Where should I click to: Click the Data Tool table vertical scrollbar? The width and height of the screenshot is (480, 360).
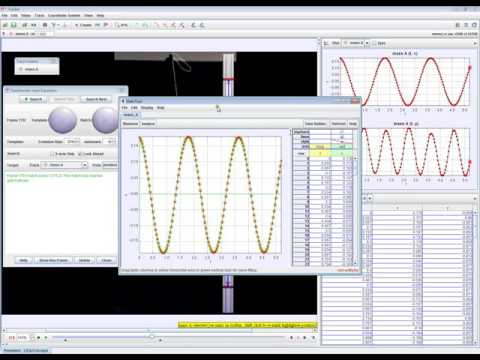[355, 210]
